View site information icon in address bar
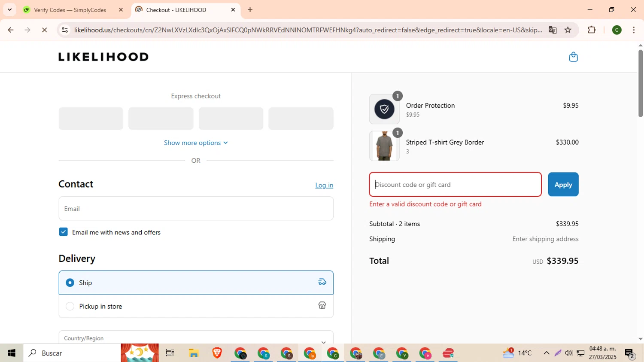This screenshot has height=362, width=644. coord(65,30)
